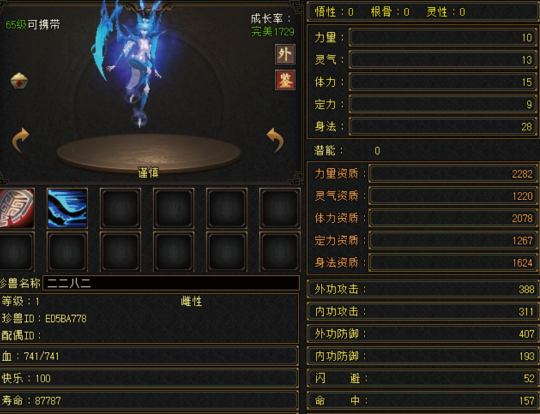The image size is (540, 414).
Task: Click the 力量资质 2282 bar
Action: click(x=453, y=174)
